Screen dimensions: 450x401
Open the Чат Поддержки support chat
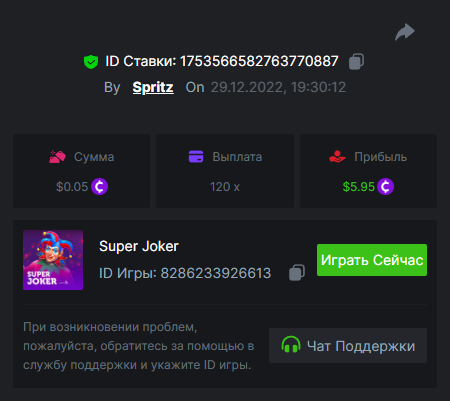(348, 346)
